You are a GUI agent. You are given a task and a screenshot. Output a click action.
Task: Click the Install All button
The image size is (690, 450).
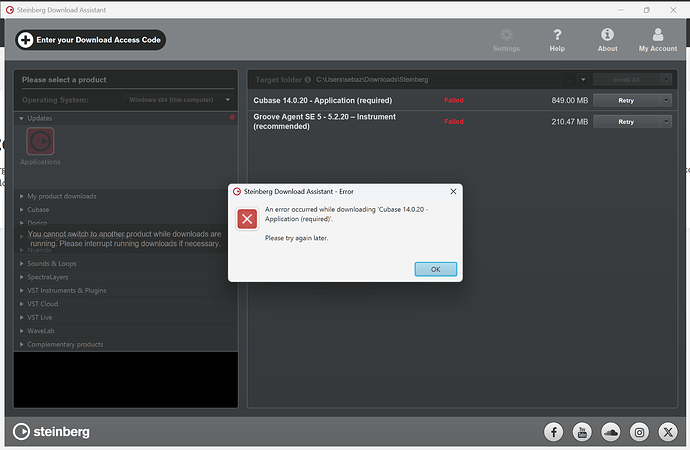(626, 80)
